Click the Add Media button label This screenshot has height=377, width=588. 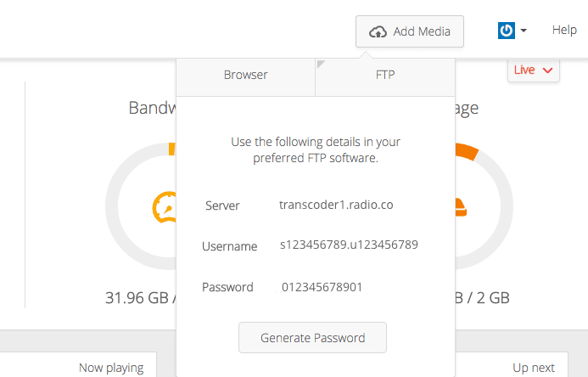coord(422,31)
